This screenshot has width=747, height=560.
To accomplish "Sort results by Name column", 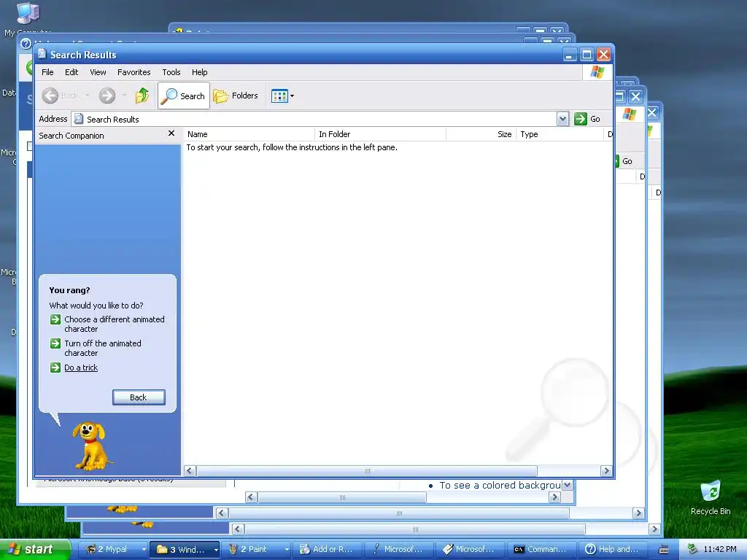I will coord(249,134).
